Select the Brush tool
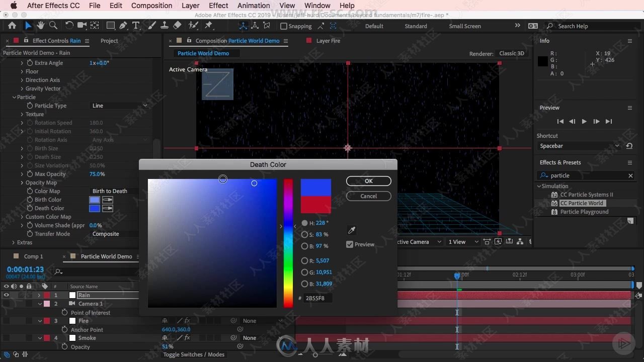The image size is (644, 362). point(152,26)
